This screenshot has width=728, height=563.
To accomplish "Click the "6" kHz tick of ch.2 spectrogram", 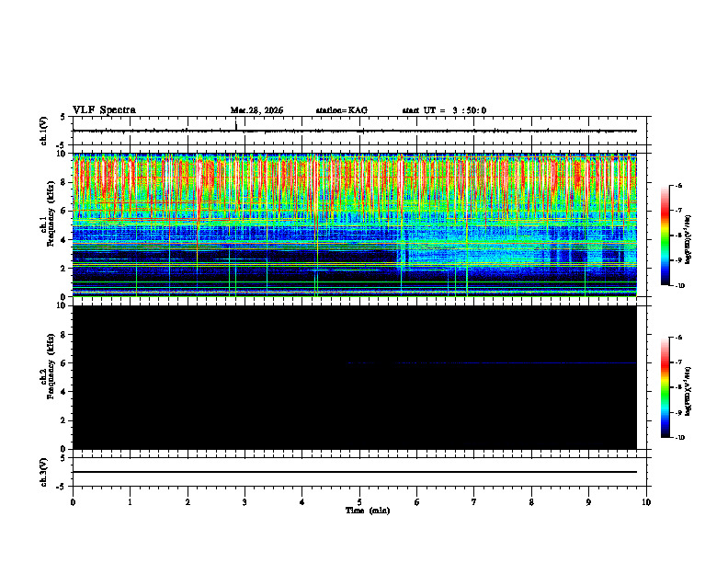I will click(64, 363).
